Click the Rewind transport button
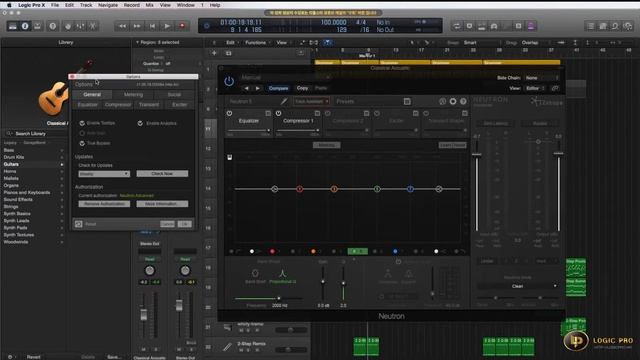 [122, 26]
